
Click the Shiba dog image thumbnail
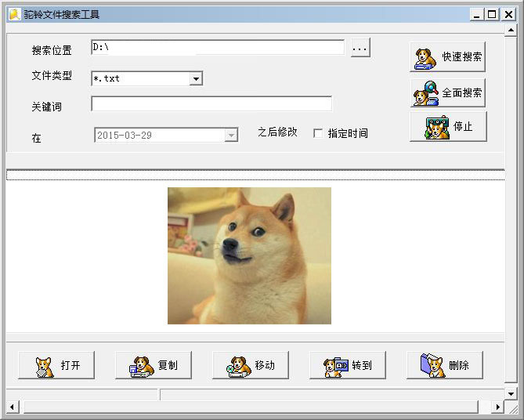249,255
